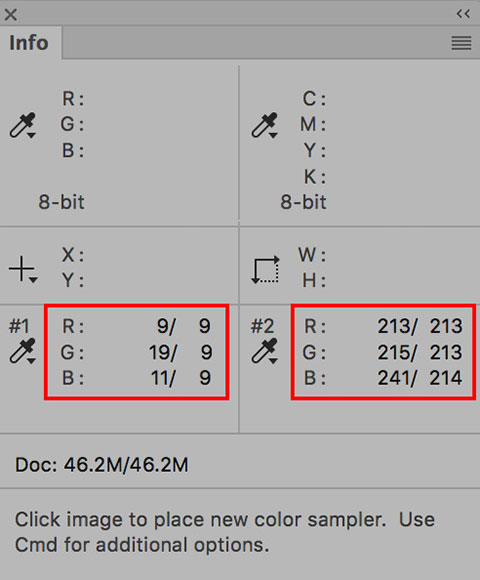480x580 pixels.
Task: Click the crosshair coordinates icon
Action: [x=22, y=269]
